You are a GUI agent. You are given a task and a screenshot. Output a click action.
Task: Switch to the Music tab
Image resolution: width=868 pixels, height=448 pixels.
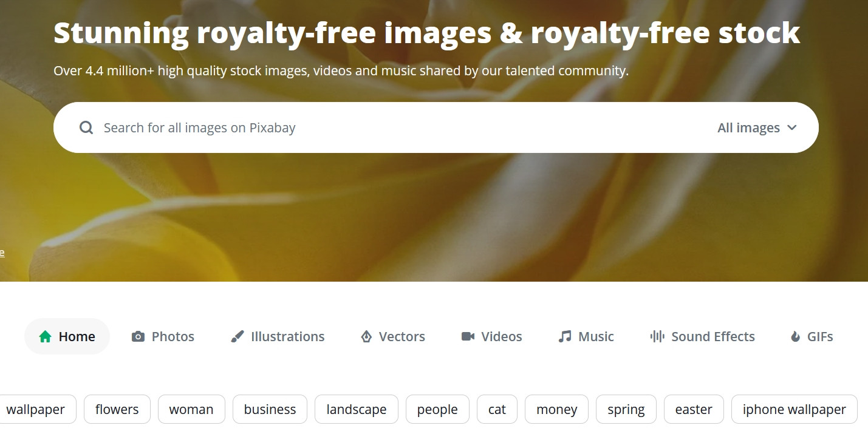pos(586,336)
